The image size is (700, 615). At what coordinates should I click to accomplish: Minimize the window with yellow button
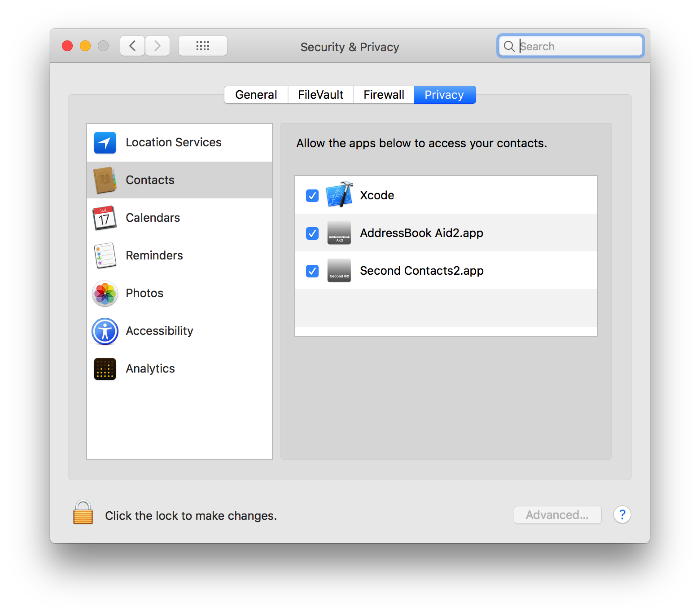[85, 46]
